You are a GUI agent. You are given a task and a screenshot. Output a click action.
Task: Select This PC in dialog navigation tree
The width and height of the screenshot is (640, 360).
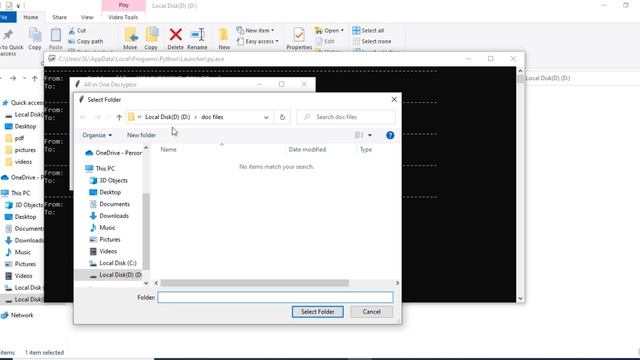tap(100, 168)
